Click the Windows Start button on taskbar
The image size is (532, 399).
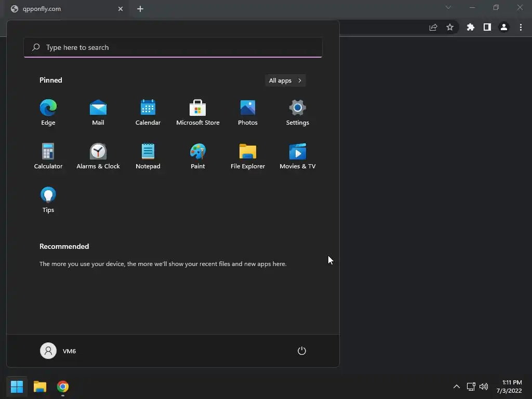(x=17, y=387)
